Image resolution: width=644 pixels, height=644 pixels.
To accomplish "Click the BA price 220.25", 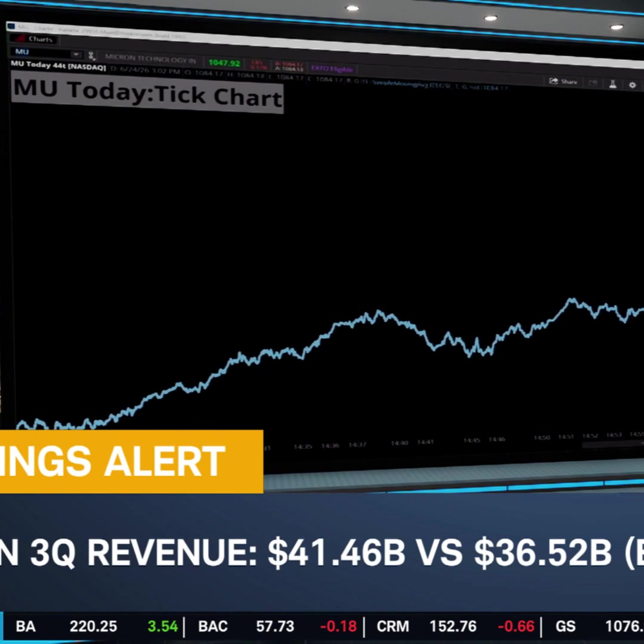I will coord(93,626).
